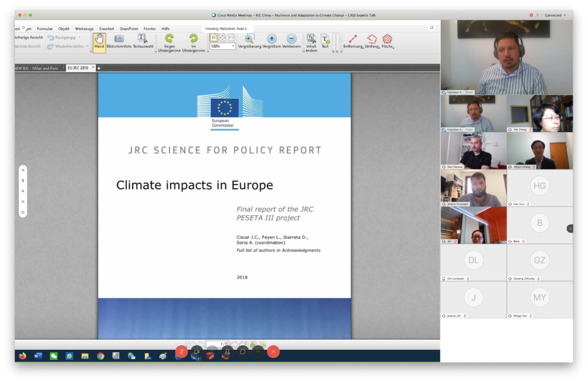Open the chat bubble in WebEx controls
Image resolution: width=588 pixels, height=382 pixels.
coord(243,351)
